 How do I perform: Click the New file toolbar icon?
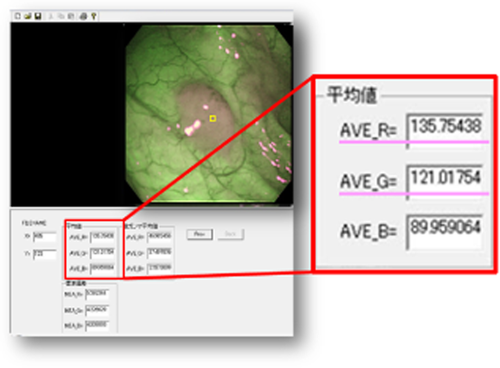(18, 16)
